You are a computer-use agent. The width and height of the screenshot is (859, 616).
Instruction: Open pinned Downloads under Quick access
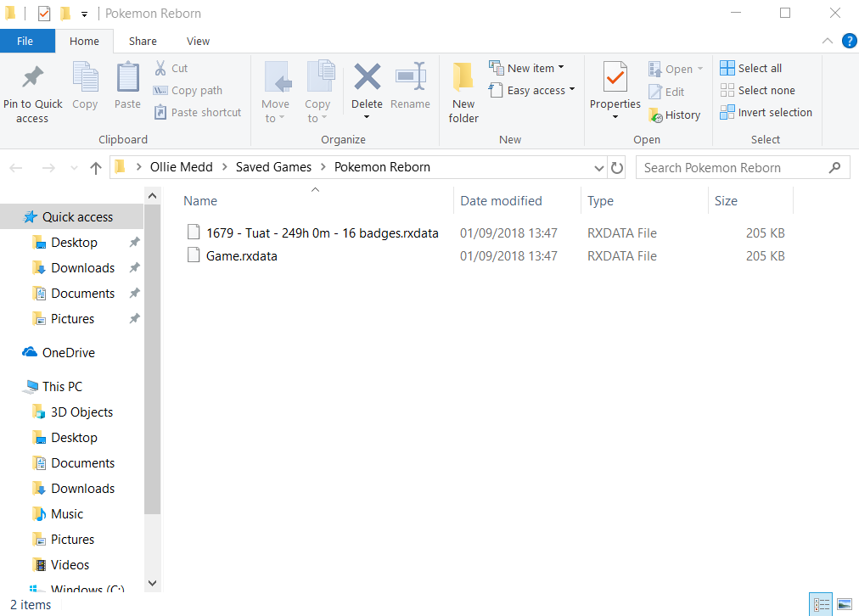[x=82, y=268]
